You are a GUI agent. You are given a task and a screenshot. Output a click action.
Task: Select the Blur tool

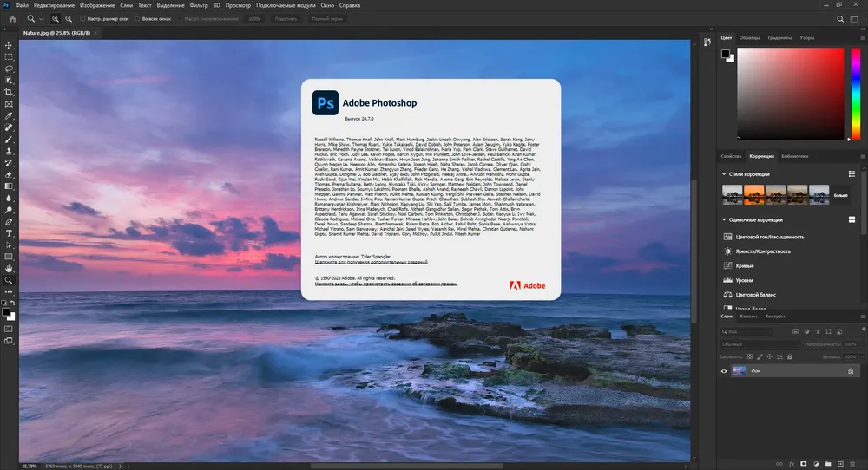(9, 198)
